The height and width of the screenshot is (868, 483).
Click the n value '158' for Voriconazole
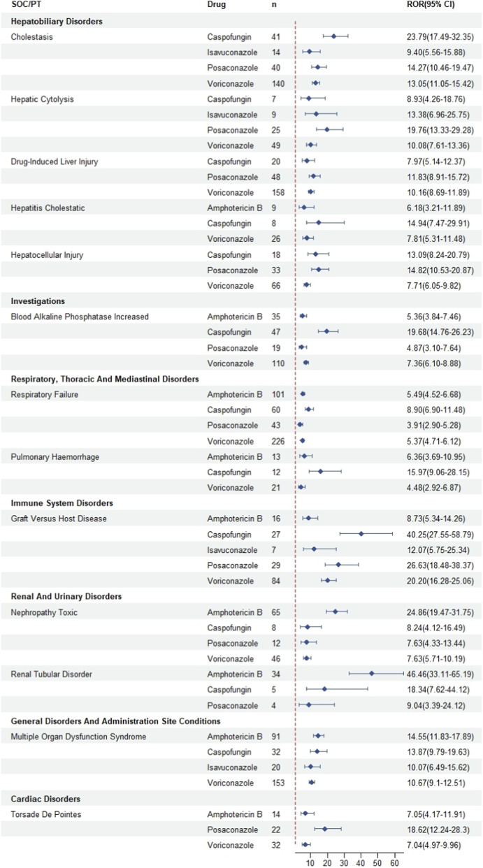278,192
